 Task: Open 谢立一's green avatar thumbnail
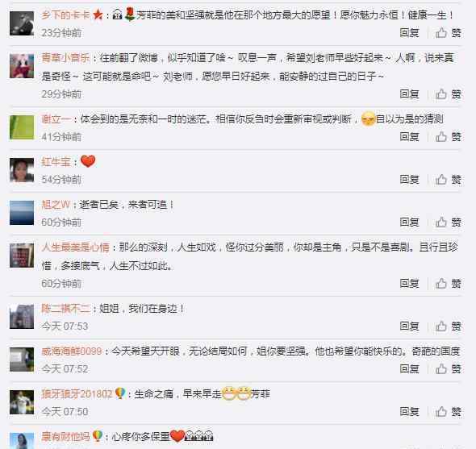tap(22, 127)
